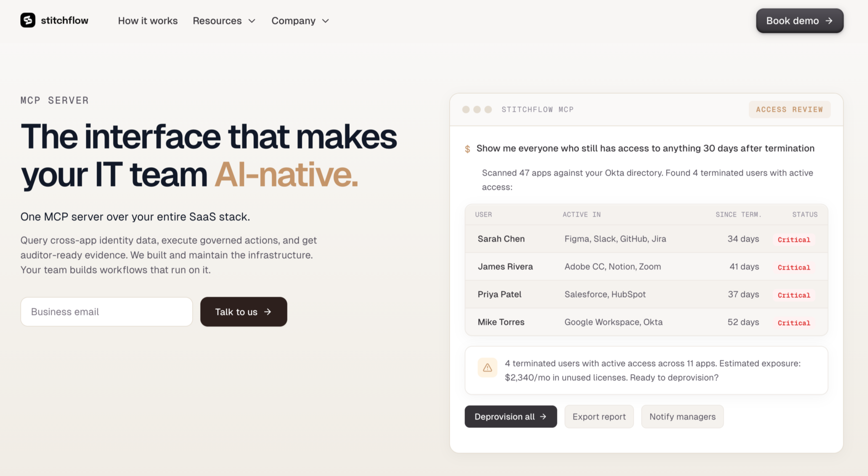Viewport: 868px width, 476px height.
Task: Click the arrow icon in Deprovision all
Action: click(x=543, y=417)
